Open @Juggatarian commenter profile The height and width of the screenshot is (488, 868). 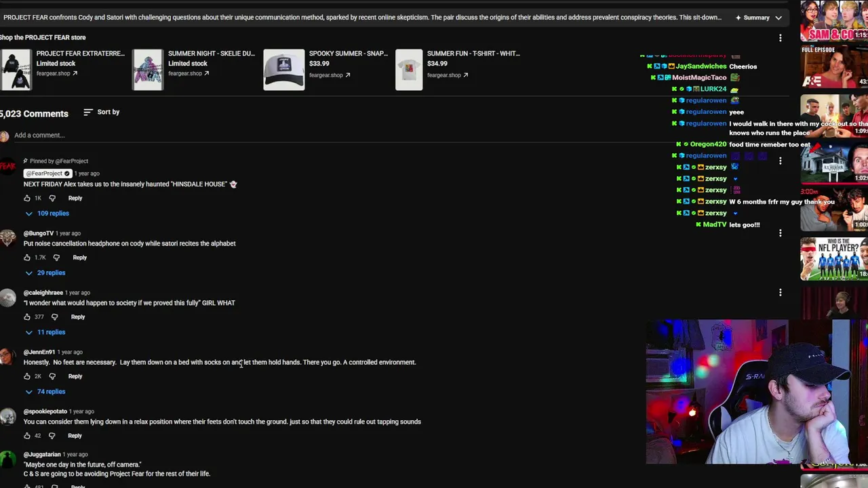(42, 455)
